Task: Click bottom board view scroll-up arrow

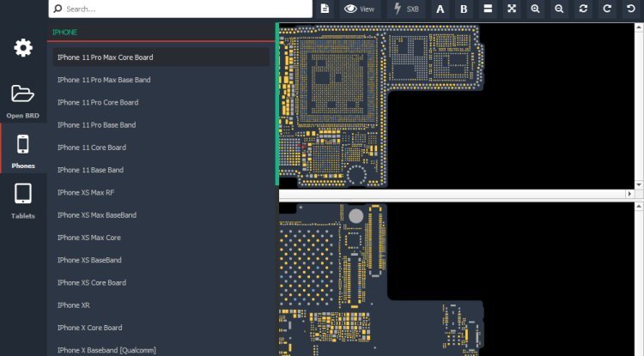Action: (x=639, y=206)
